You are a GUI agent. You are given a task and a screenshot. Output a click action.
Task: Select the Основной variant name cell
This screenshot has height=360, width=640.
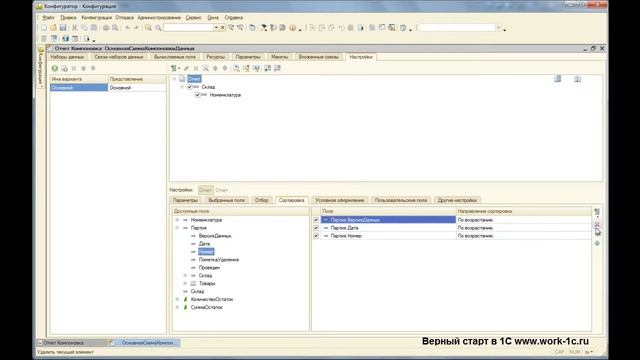[79, 88]
